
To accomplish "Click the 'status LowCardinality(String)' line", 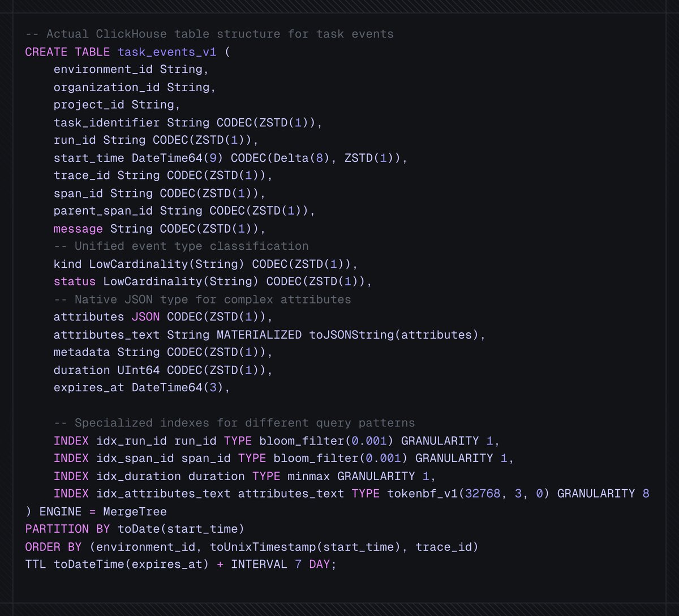I will click(x=213, y=281).
